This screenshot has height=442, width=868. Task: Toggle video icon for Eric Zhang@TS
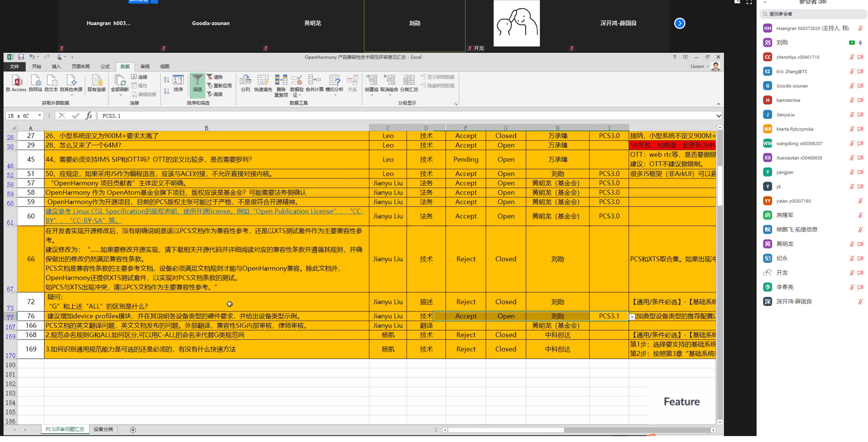pyautogui.click(x=860, y=72)
